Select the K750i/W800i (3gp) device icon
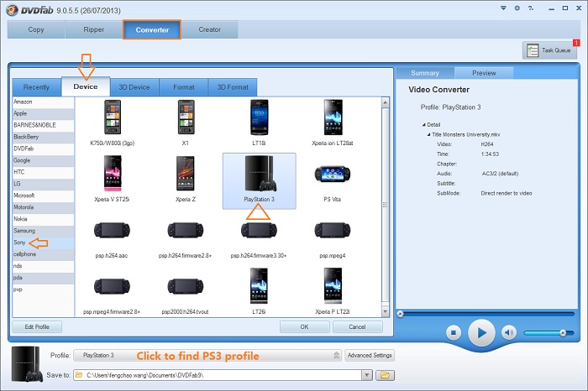The image size is (588, 391). click(x=112, y=117)
